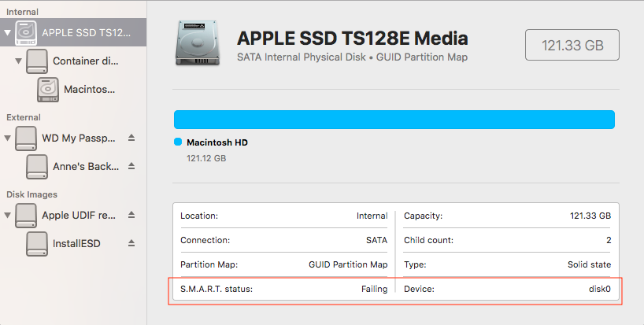Screen dimensions: 644x325
Task: Click the APPLE SSD disk icon in sidebar
Action: pos(26,32)
